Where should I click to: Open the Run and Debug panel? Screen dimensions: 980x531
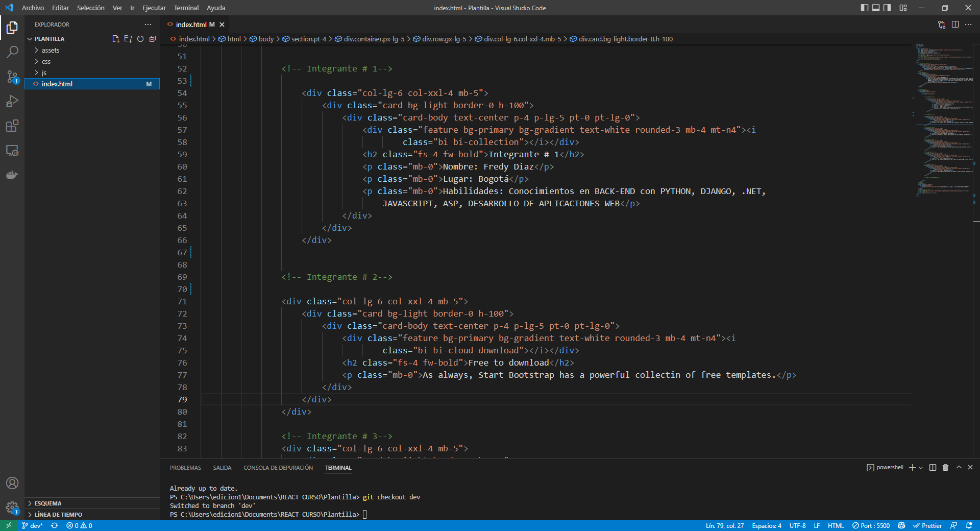pos(12,101)
